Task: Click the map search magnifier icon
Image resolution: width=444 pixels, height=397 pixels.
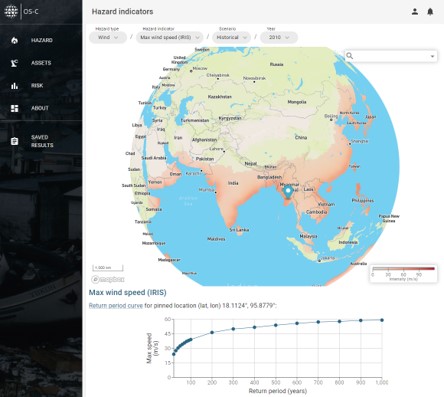Action: click(x=349, y=56)
